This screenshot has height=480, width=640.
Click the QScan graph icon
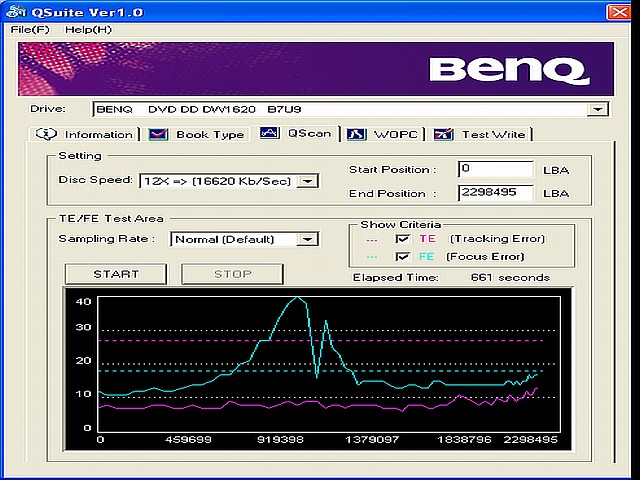(269, 133)
